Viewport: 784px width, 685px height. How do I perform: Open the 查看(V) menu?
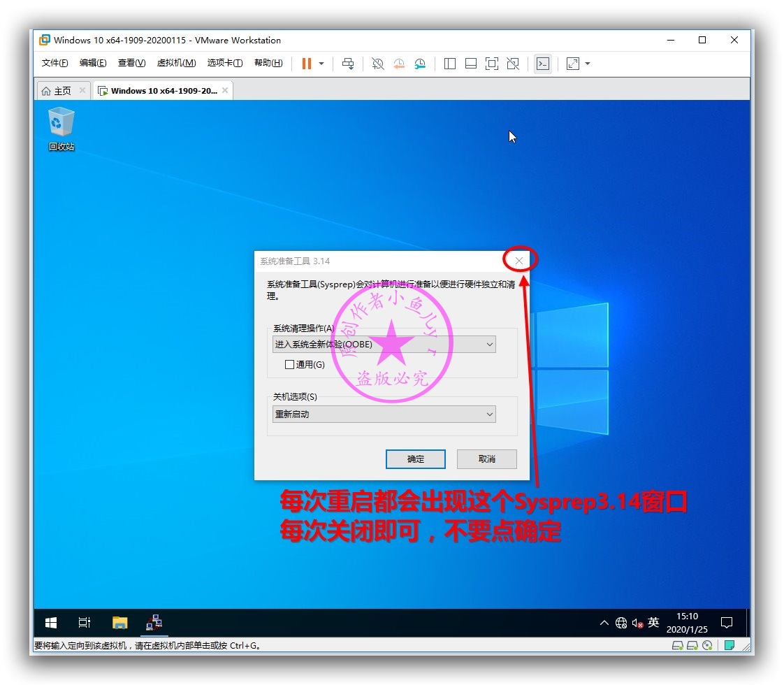pos(131,63)
